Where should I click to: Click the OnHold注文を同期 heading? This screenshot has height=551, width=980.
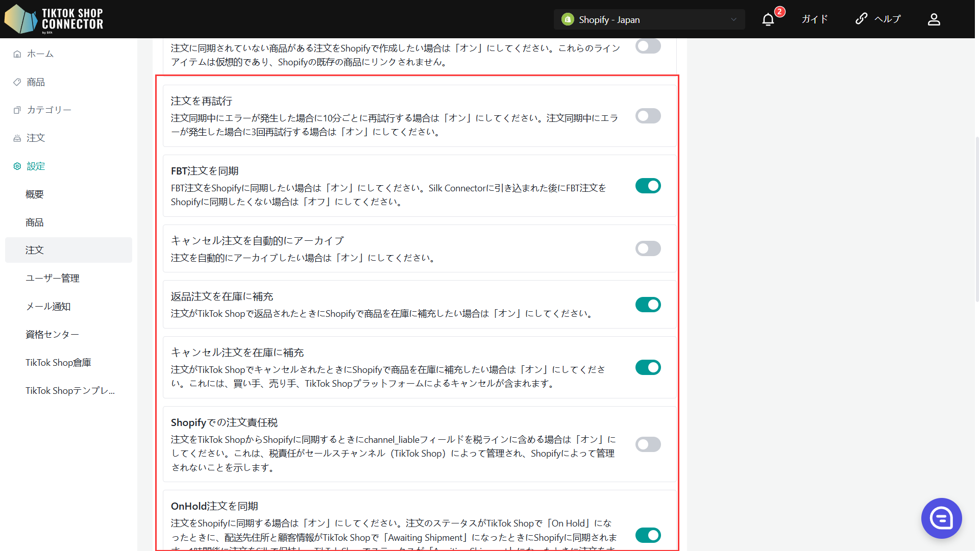tap(214, 506)
